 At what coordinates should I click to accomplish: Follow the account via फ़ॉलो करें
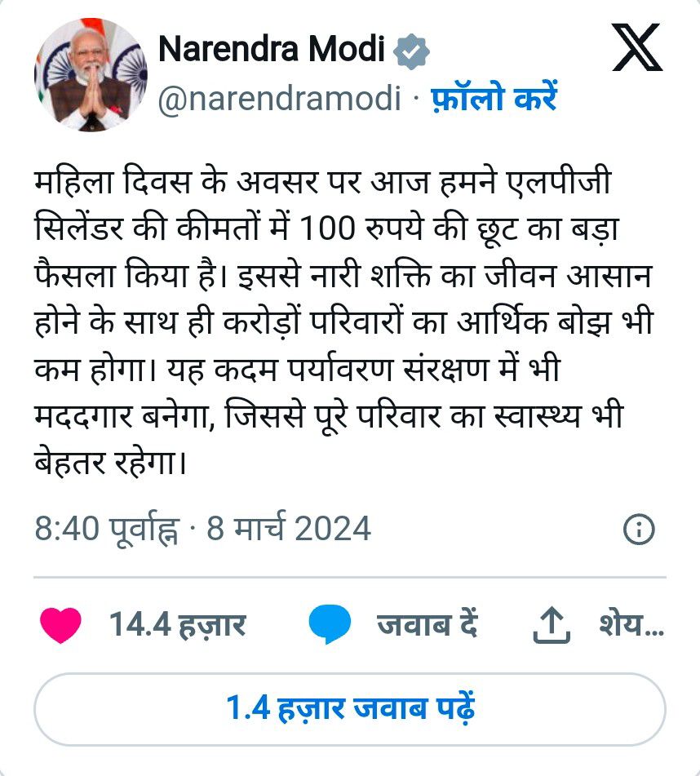(x=494, y=97)
